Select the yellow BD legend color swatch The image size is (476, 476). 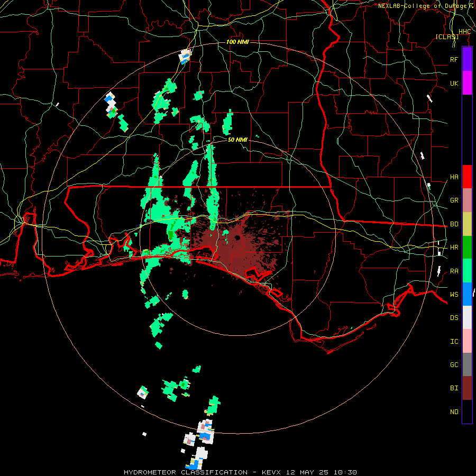pyautogui.click(x=467, y=224)
